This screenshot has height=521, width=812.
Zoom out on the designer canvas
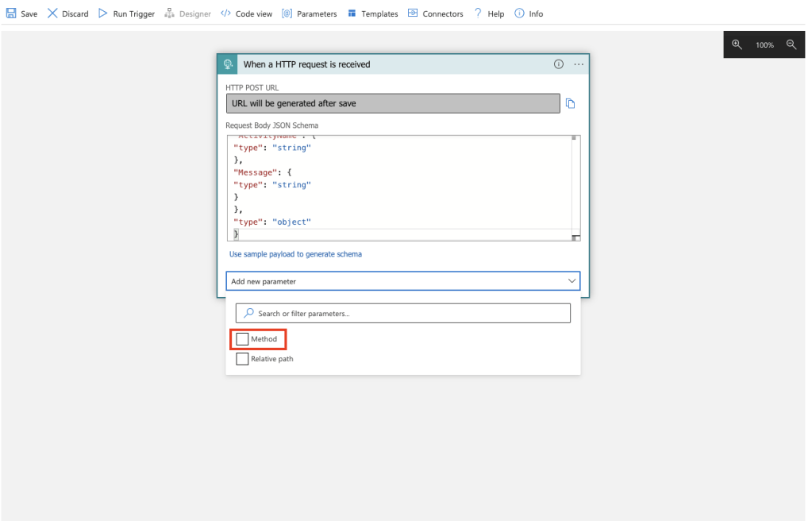(791, 44)
